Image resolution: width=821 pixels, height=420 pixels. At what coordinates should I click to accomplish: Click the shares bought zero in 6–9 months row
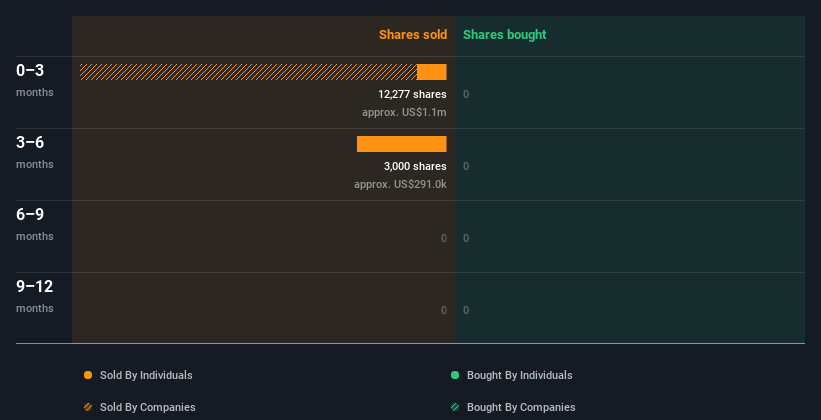[466, 238]
